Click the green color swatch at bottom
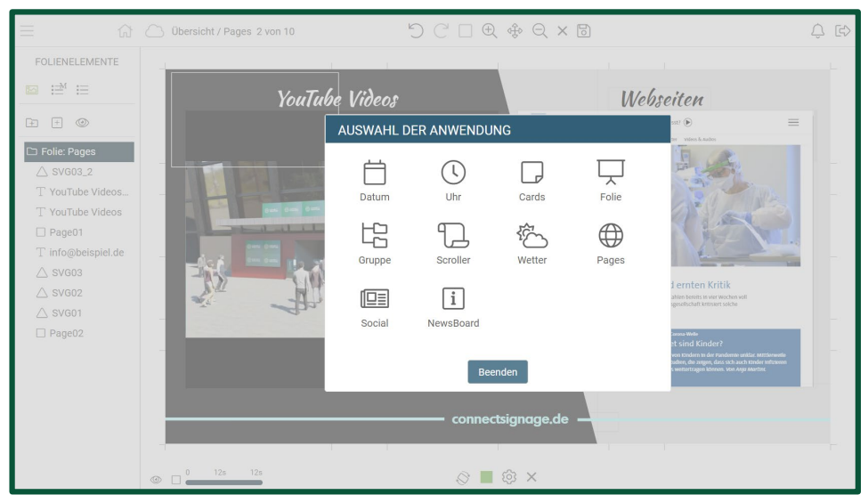 tap(486, 477)
